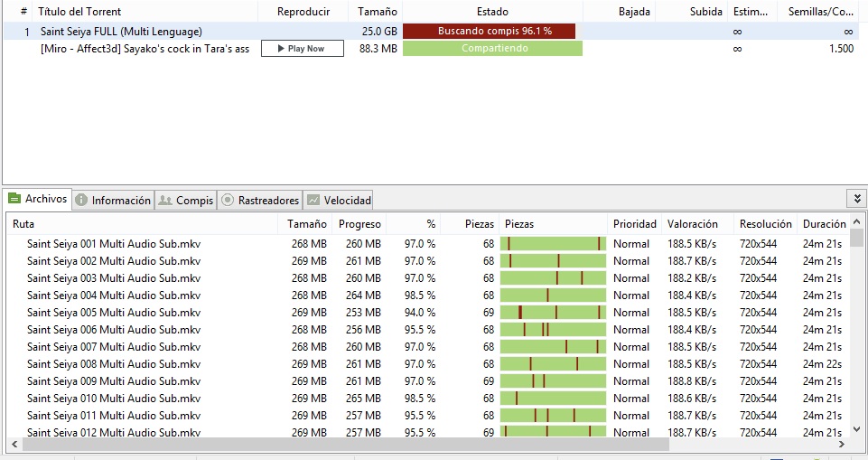Select Saint Seiya 008 Multi Audio Sub.mkv
The width and height of the screenshot is (868, 460).
[114, 364]
